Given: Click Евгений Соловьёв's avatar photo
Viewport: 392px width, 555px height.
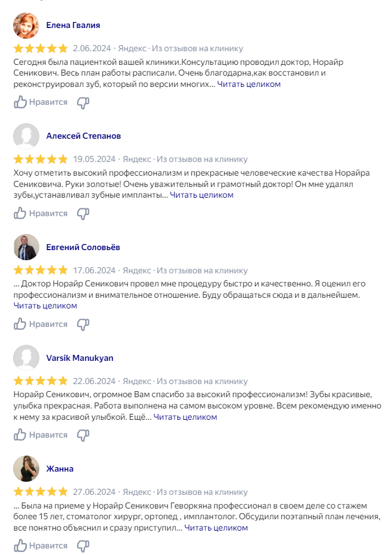Looking at the screenshot, I should [26, 247].
